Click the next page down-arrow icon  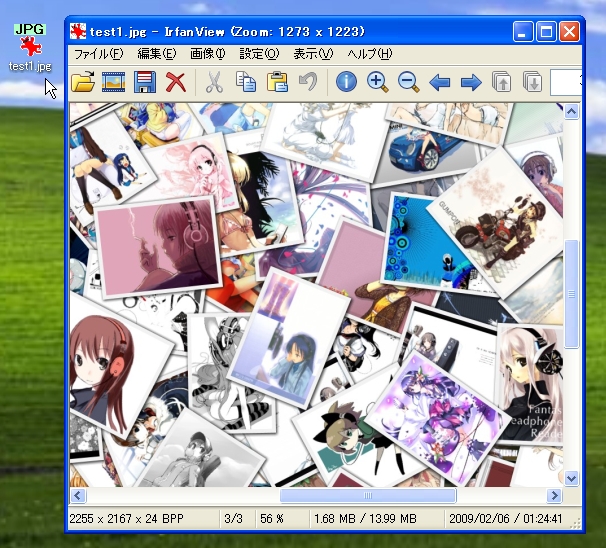click(x=533, y=82)
